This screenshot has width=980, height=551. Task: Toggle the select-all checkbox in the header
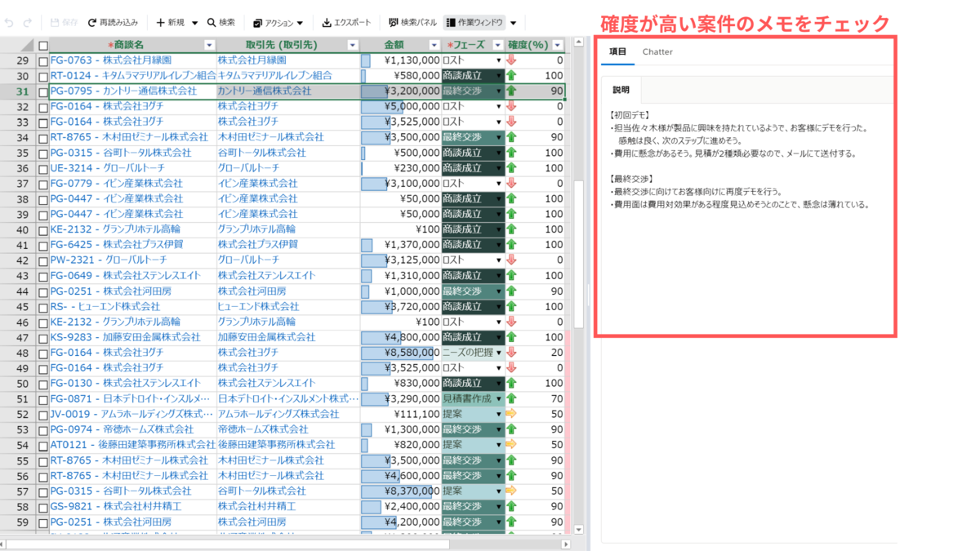[45, 44]
